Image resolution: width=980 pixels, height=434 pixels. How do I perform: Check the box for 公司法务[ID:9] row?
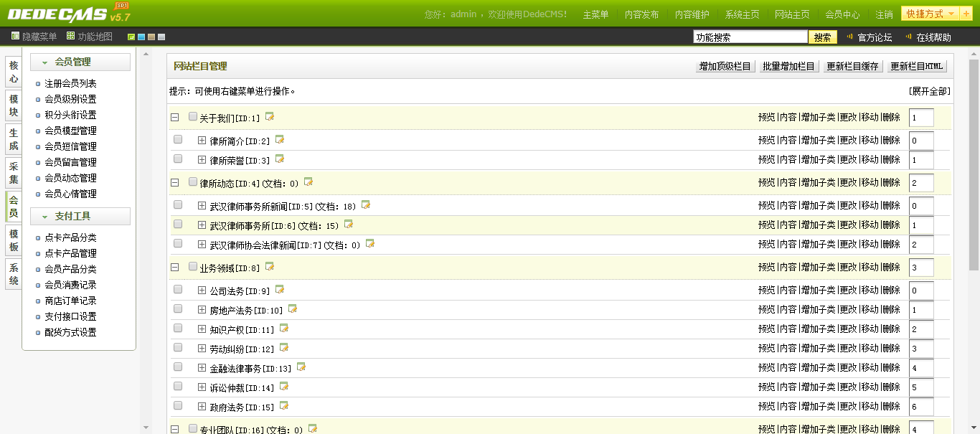click(x=178, y=290)
